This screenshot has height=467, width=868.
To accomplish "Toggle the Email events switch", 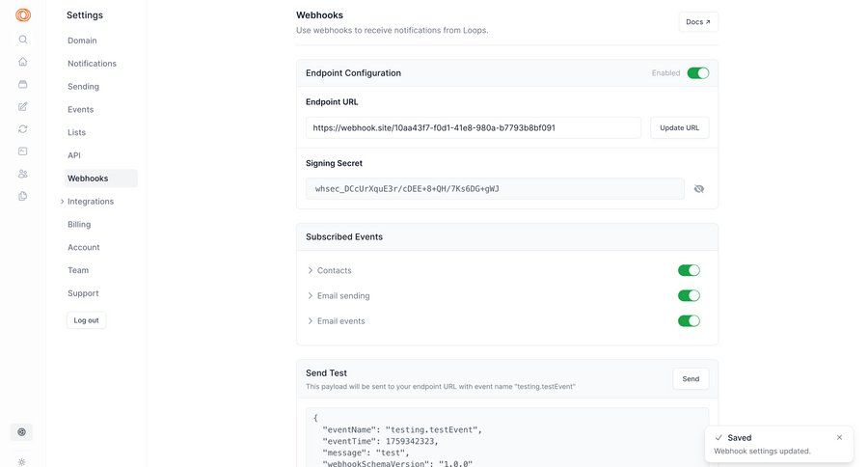I will pos(689,320).
